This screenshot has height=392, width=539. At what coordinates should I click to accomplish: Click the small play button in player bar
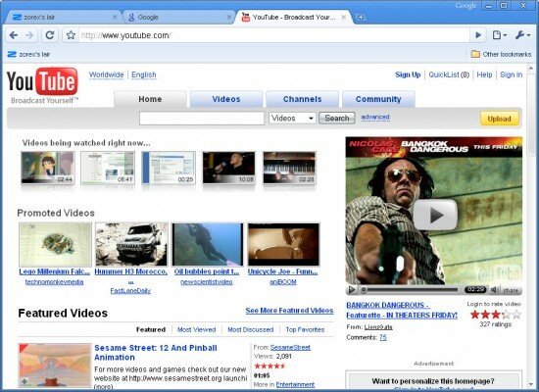352,290
